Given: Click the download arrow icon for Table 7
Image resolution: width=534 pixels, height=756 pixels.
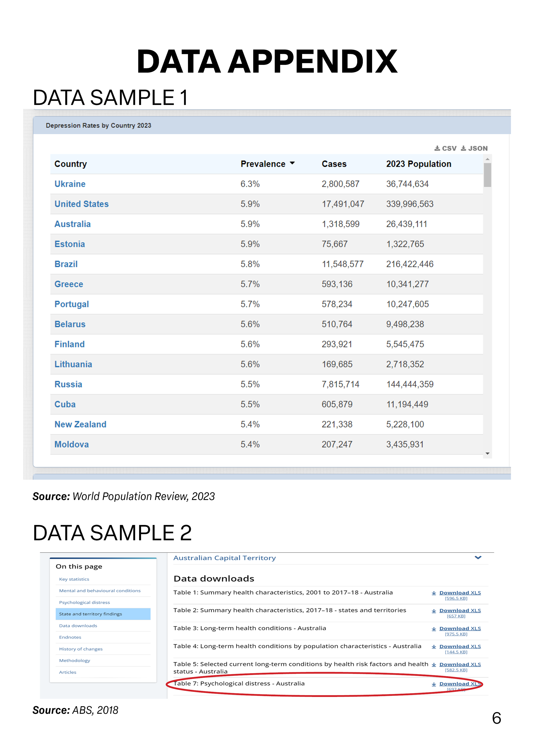Looking at the screenshot, I should 434,684.
